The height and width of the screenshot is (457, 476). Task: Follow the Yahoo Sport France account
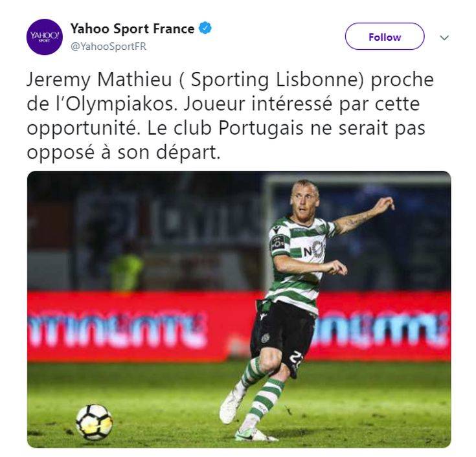click(x=385, y=36)
